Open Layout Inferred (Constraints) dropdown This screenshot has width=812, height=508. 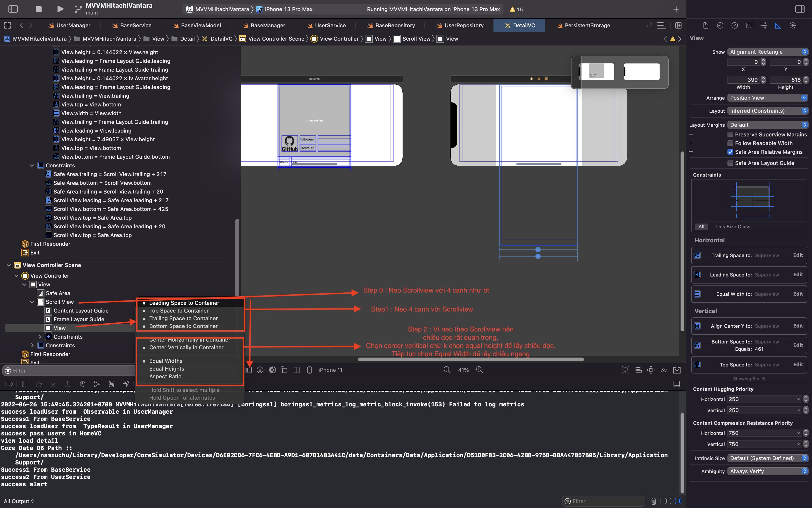[767, 111]
